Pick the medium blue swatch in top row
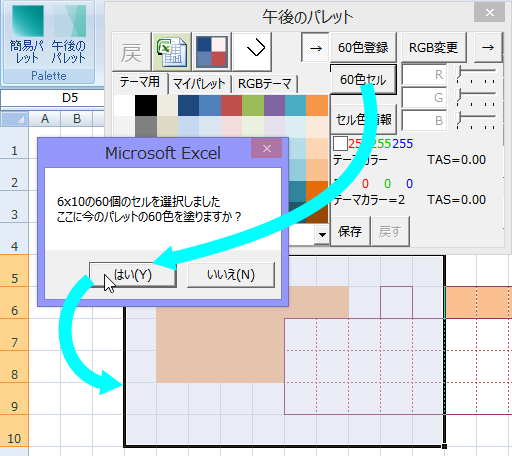Viewport: 512px width, 456px height. (210, 105)
